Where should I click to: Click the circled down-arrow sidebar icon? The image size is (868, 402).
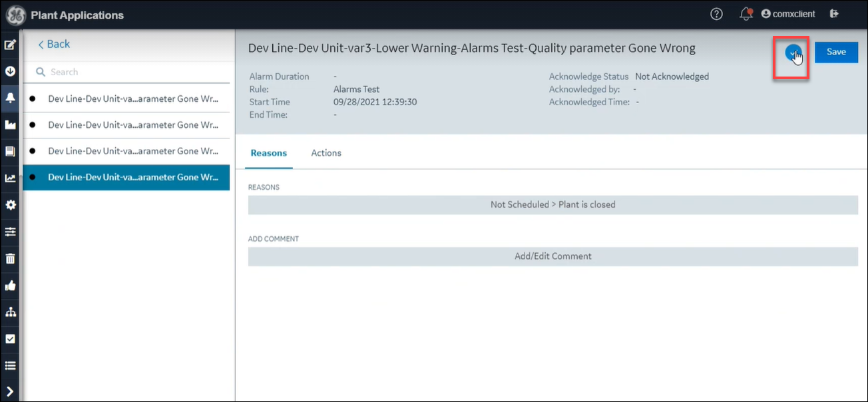pos(10,71)
